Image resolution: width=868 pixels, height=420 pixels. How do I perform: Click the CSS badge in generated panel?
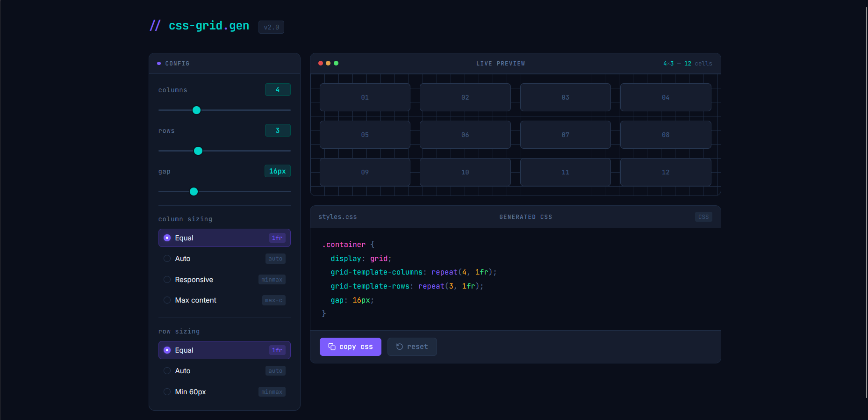[703, 217]
